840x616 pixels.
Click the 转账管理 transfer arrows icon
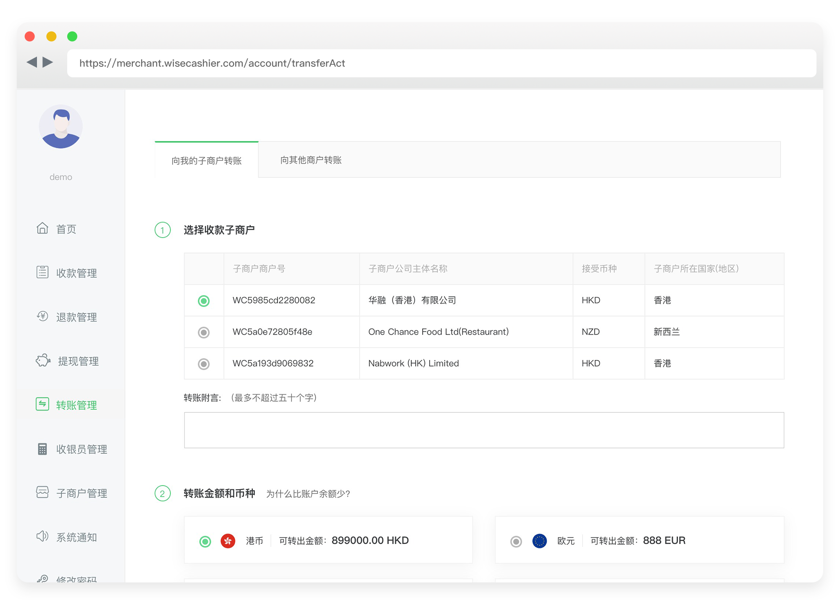[42, 404]
